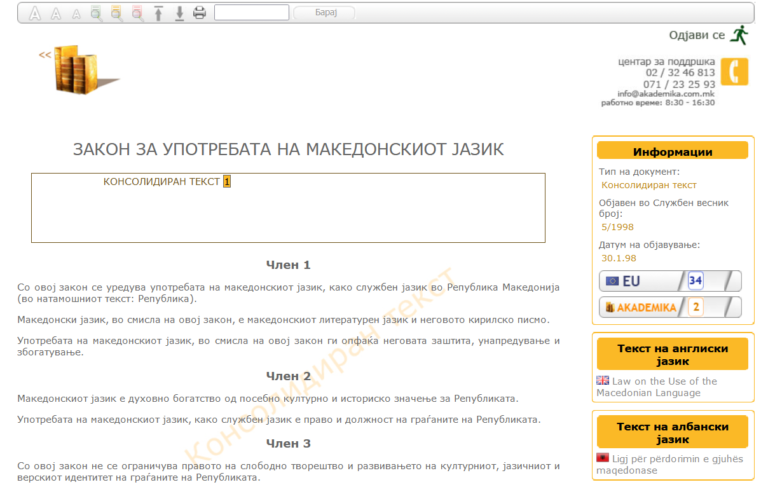The width and height of the screenshot is (768, 487).
Task: Click the yellow magnifier search icon
Action: coord(116,13)
